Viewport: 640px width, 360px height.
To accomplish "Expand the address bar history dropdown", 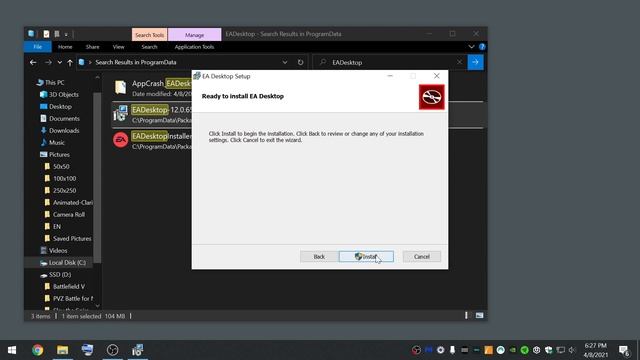I will (x=285, y=62).
